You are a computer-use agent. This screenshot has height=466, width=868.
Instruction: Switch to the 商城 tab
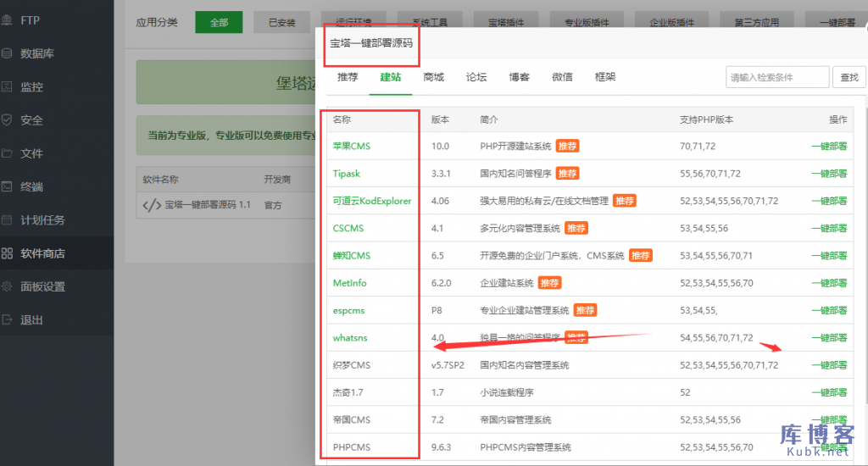[433, 77]
